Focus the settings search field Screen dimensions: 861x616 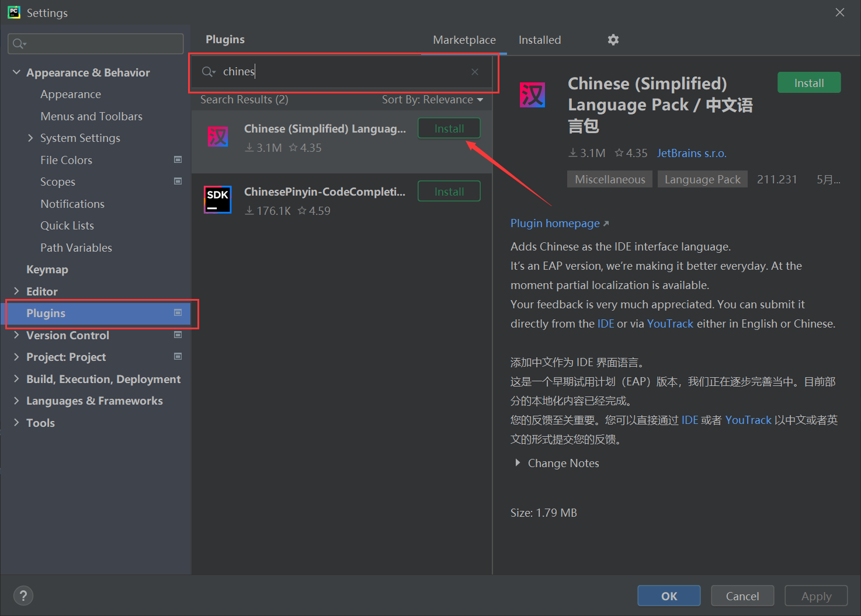click(96, 44)
